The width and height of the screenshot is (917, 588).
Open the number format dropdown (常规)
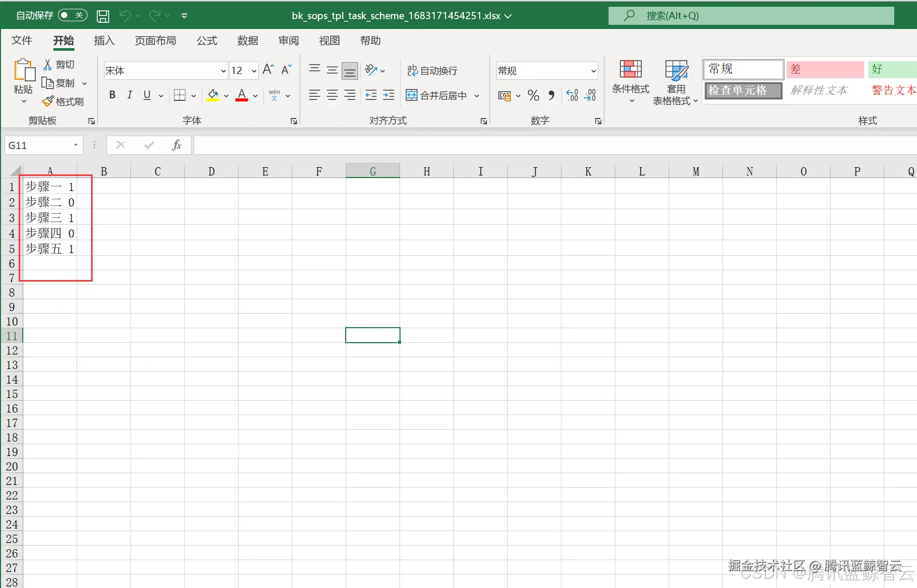click(x=594, y=71)
